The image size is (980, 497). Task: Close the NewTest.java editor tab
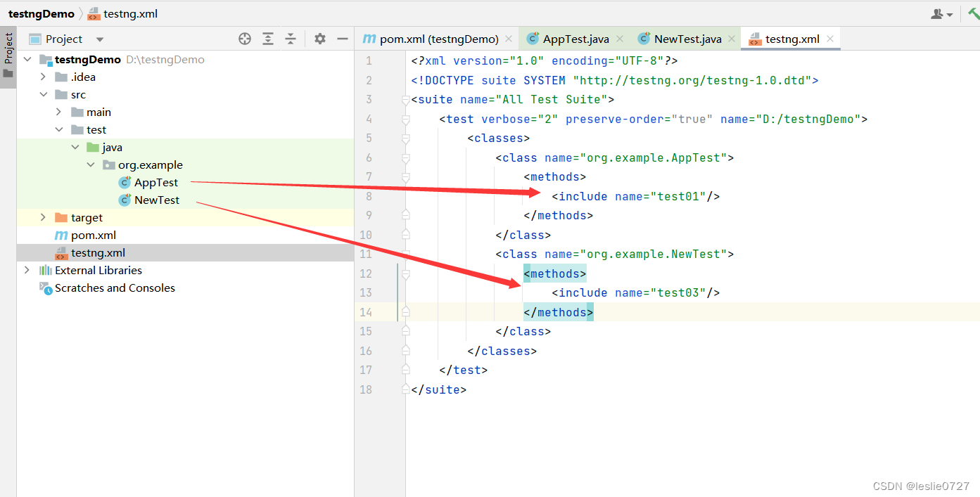[x=732, y=39]
